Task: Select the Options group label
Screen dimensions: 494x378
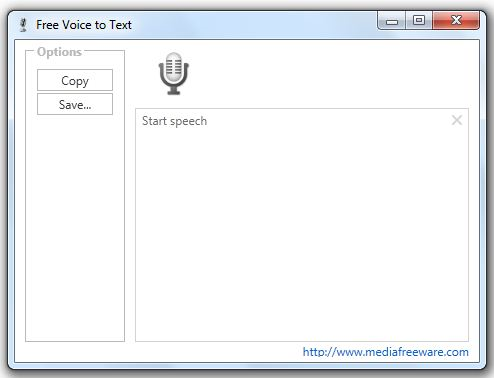Action: [x=59, y=52]
